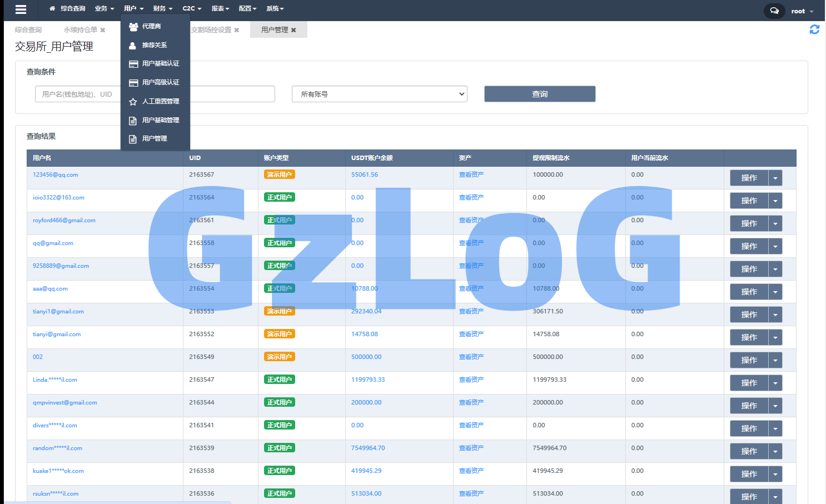Click the hamburger menu icon

pyautogui.click(x=21, y=9)
